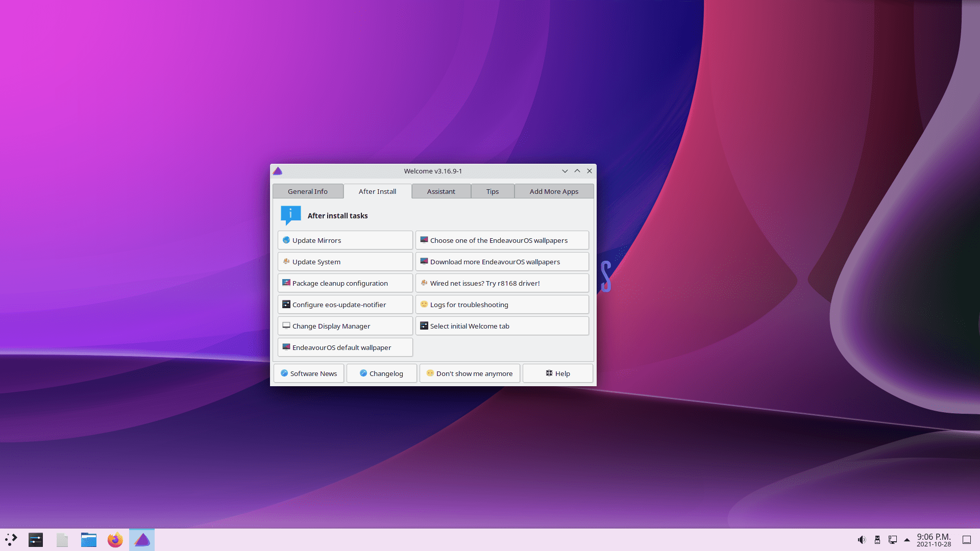Expand hidden system tray icons
Screen dimensions: 980x551
pyautogui.click(x=907, y=540)
